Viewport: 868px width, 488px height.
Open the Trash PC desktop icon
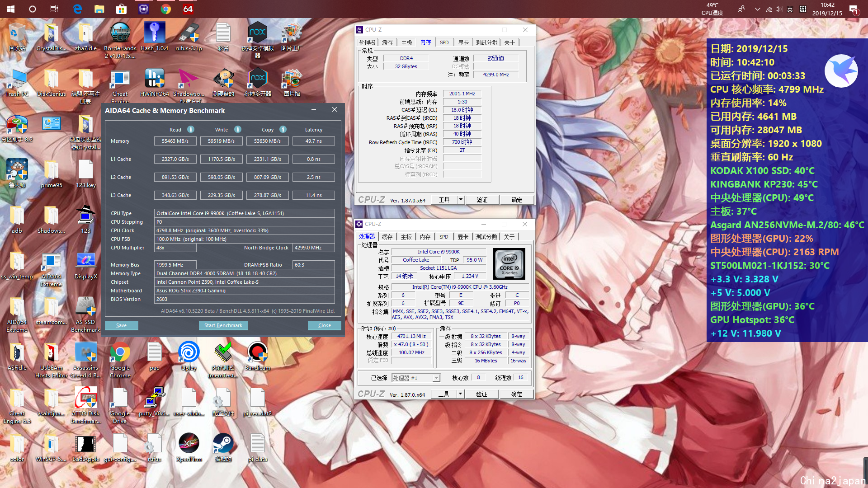(x=17, y=83)
